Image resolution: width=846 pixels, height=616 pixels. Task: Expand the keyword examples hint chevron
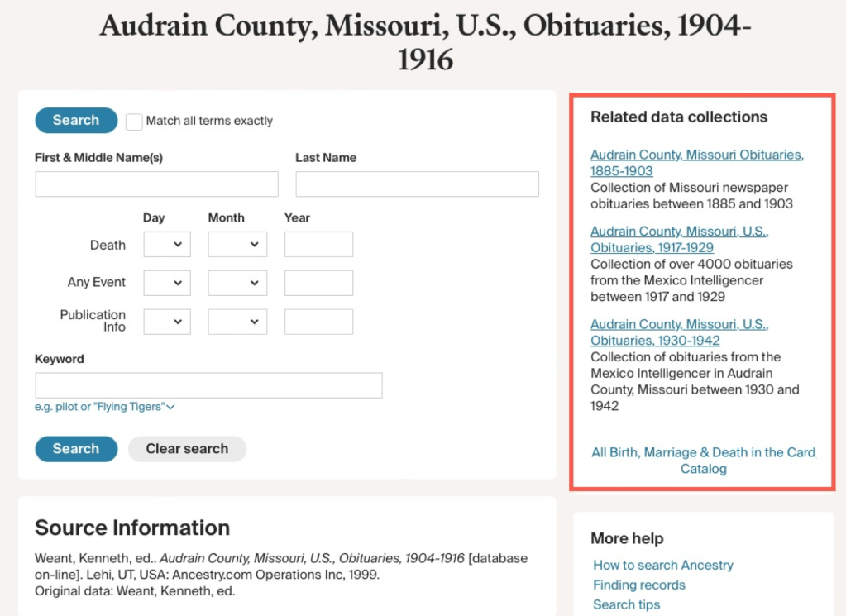click(x=171, y=407)
